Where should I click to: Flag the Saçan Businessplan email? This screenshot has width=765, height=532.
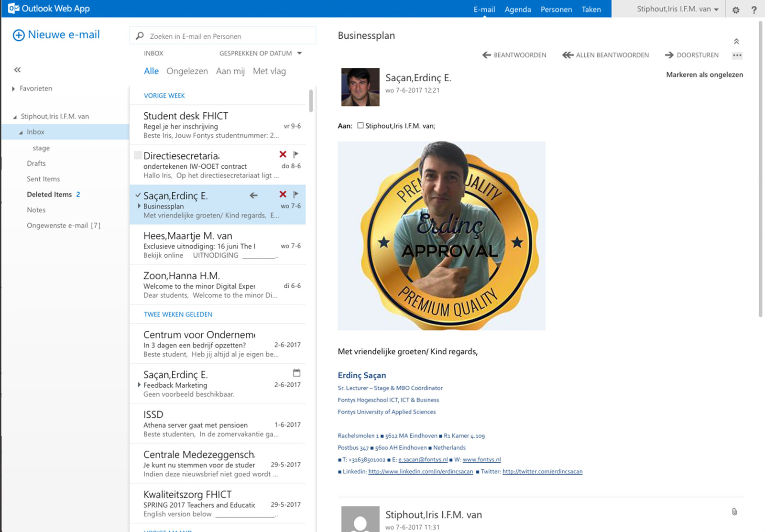click(x=296, y=194)
